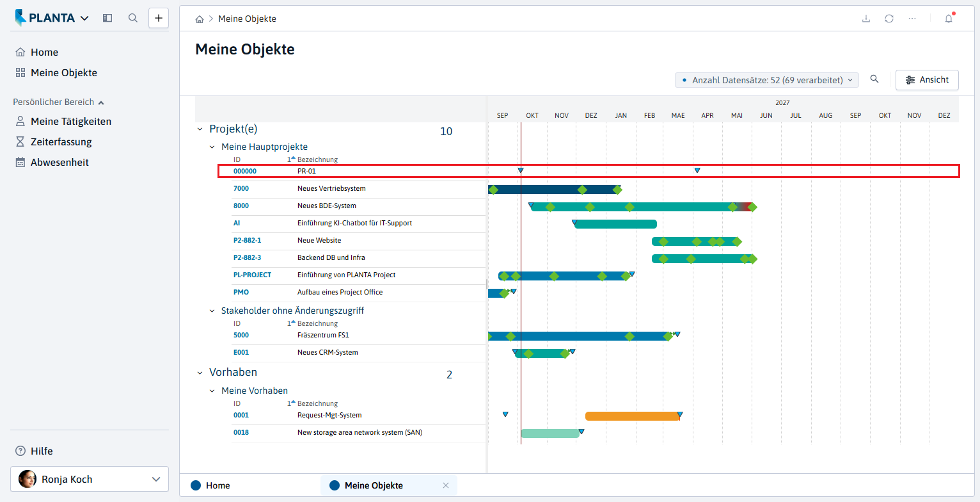Click the refresh icon in top bar
The width and height of the screenshot is (980, 502).
889,19
